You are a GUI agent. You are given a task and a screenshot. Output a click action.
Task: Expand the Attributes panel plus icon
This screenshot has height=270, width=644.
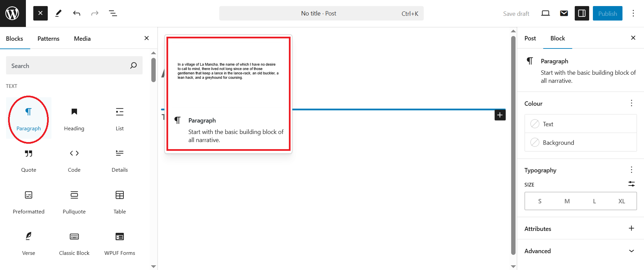[632, 228]
